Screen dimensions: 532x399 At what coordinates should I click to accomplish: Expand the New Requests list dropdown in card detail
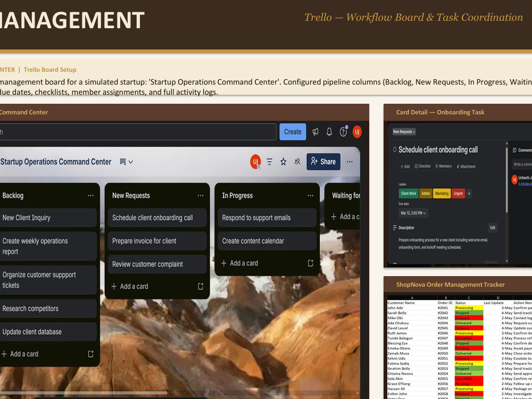(x=404, y=131)
